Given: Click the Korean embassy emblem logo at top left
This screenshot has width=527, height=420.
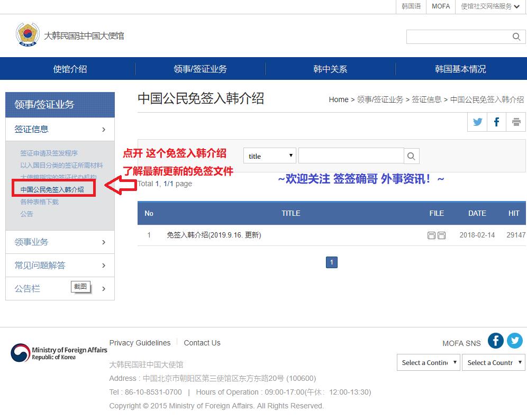Looking at the screenshot, I should tap(27, 34).
